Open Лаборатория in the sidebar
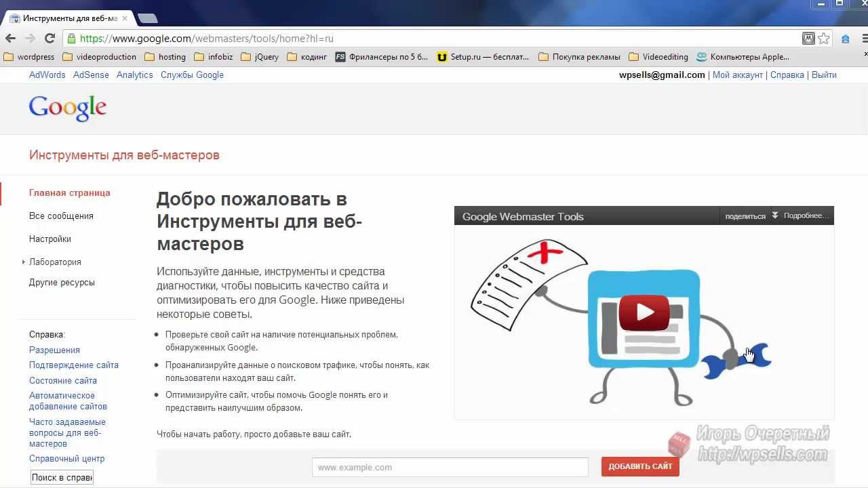This screenshot has width=868, height=488. point(55,262)
